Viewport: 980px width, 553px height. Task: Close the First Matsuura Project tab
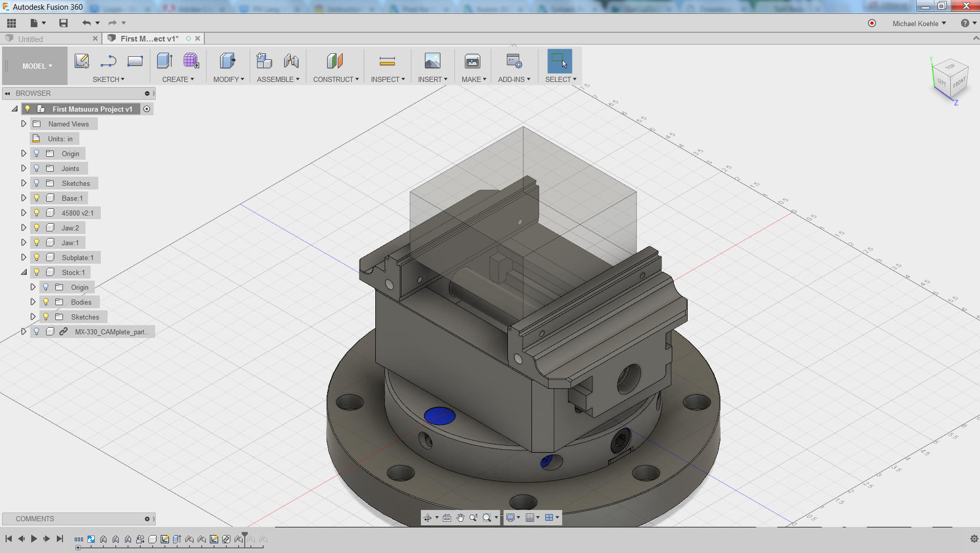pyautogui.click(x=198, y=38)
